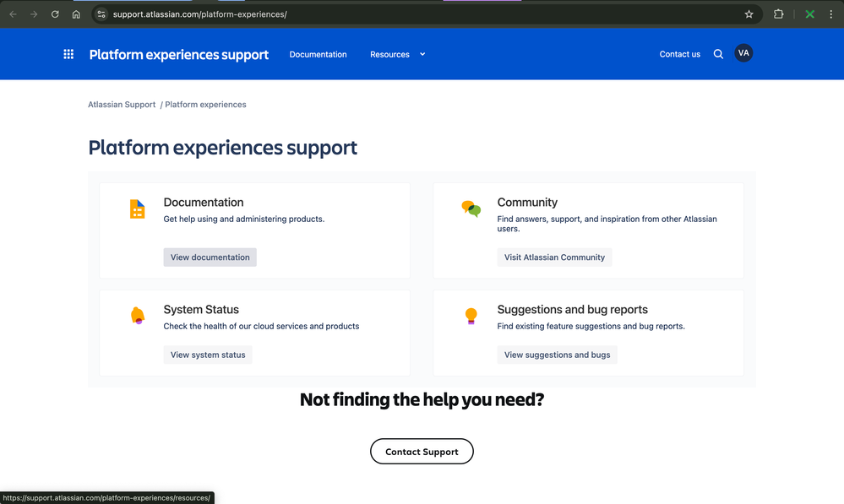Click the main Platform experiences support page heading
This screenshot has width=844, height=504.
pos(223,148)
